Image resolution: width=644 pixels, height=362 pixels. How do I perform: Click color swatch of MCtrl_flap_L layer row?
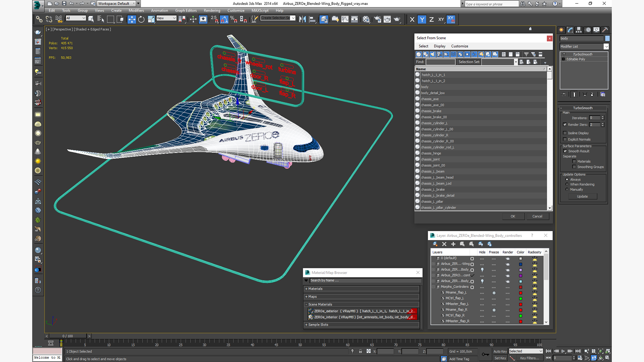(521, 298)
